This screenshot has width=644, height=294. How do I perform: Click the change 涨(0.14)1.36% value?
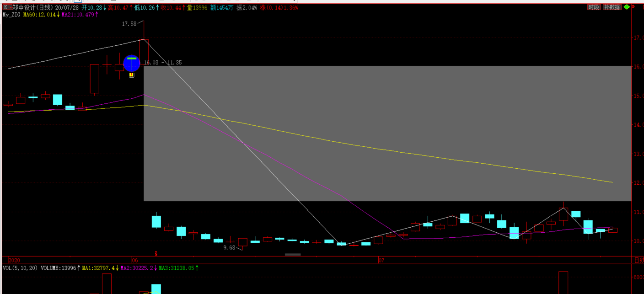tap(279, 8)
